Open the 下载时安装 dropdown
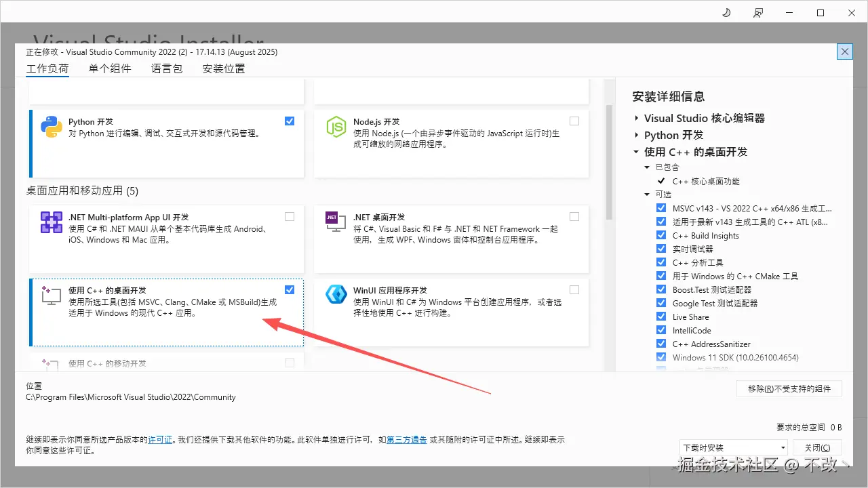 click(734, 447)
